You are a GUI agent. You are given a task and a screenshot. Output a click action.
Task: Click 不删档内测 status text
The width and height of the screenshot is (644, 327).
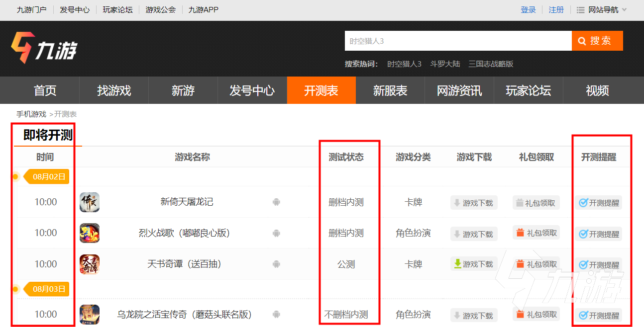[346, 315]
